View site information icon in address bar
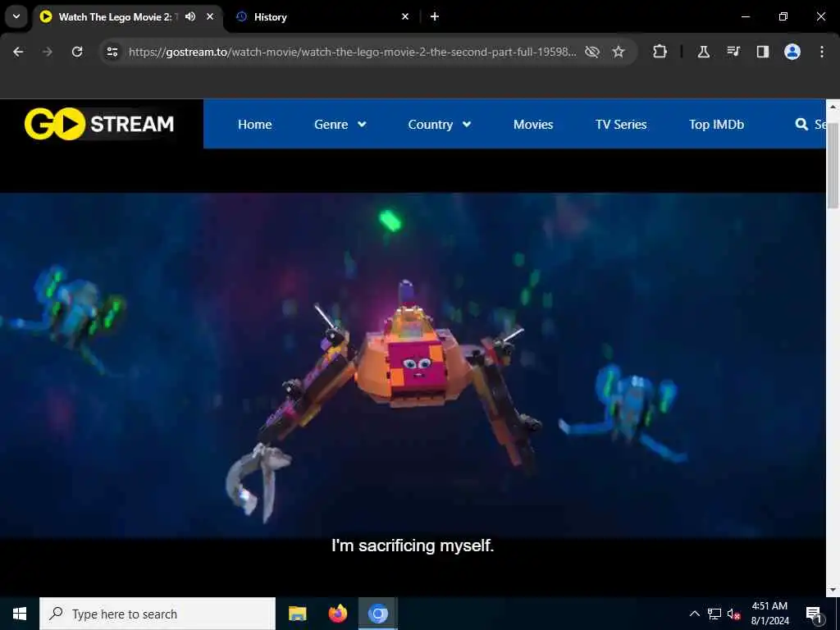The height and width of the screenshot is (630, 840). 112,52
